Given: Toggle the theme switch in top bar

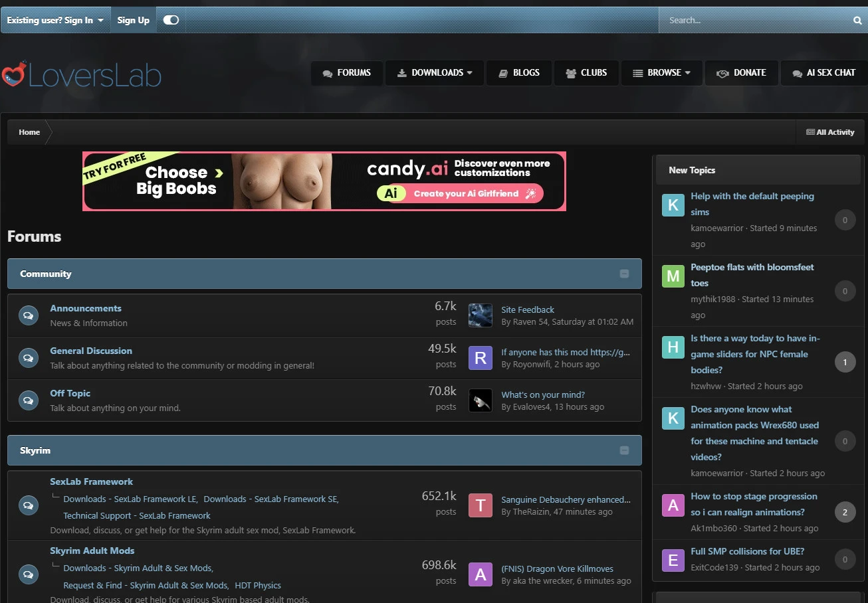Looking at the screenshot, I should point(171,20).
